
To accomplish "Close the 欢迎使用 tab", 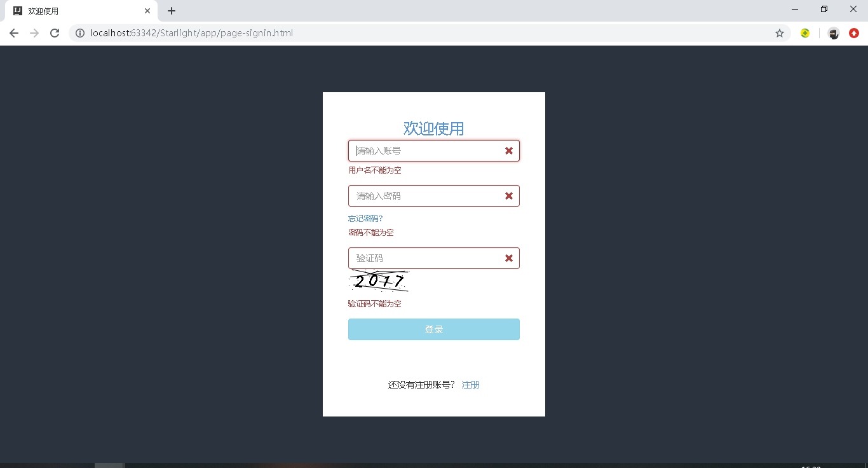I will point(147,11).
